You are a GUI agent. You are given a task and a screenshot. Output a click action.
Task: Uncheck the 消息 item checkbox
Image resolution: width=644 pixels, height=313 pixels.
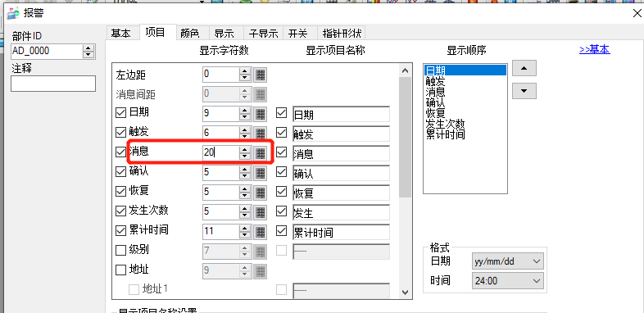[x=120, y=152]
